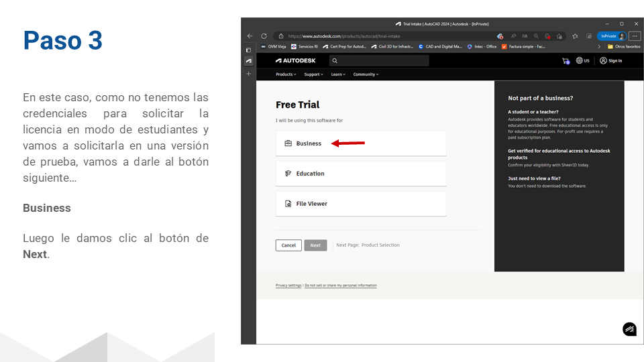Open the US region selector
The height and width of the screenshot is (362, 644).
[x=582, y=61]
